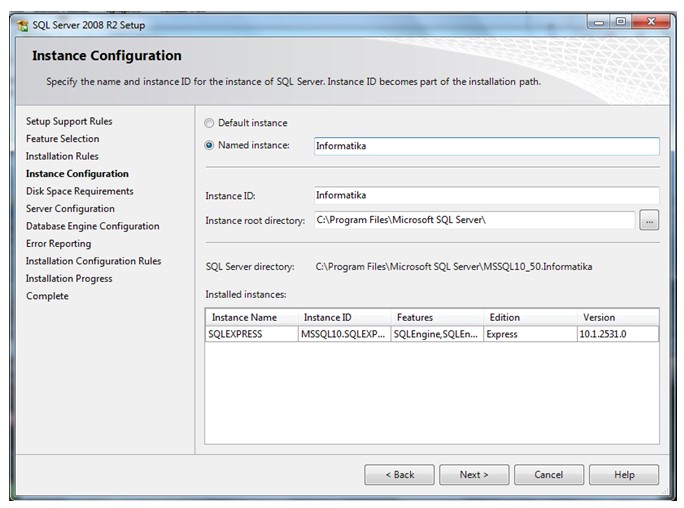Click the MSSQL10.SQLEXP... instance ID cell
The height and width of the screenshot is (508, 684).
coord(344,334)
